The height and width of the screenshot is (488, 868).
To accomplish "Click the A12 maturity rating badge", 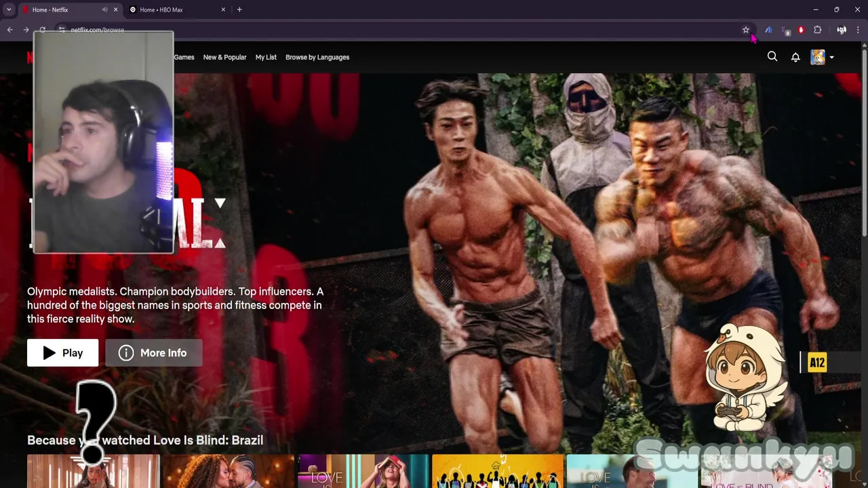I will (817, 363).
